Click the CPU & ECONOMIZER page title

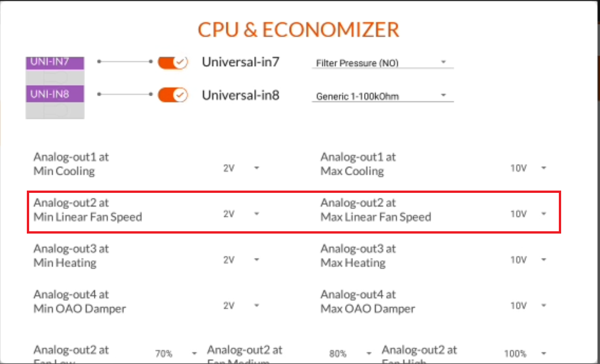coord(299,29)
